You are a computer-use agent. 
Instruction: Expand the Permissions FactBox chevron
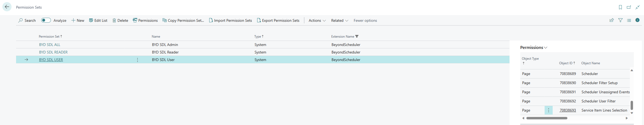point(546,48)
